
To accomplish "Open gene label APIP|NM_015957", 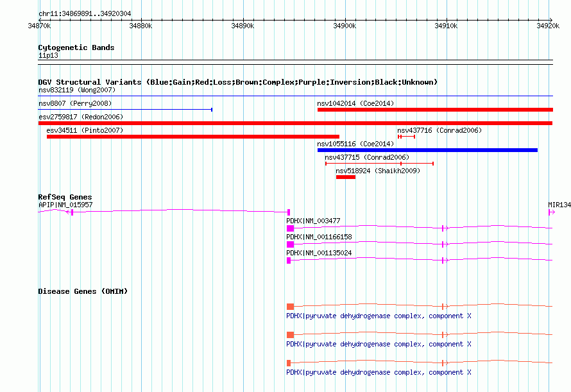I will click(65, 205).
